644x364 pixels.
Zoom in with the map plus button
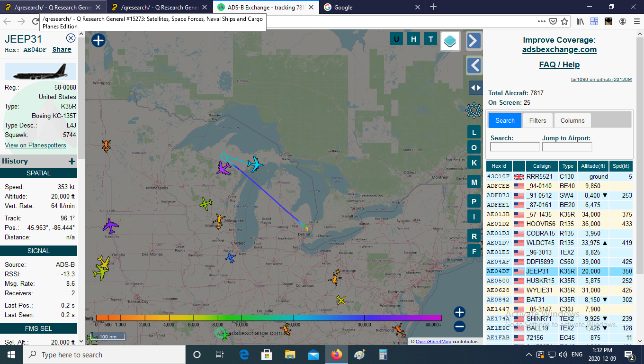459,312
